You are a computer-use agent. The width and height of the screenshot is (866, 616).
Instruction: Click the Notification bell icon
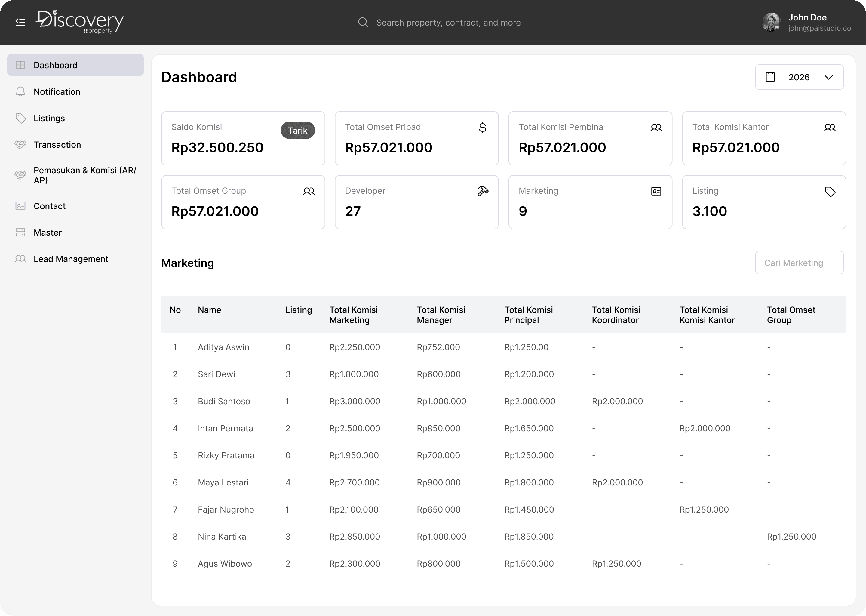[x=20, y=91]
